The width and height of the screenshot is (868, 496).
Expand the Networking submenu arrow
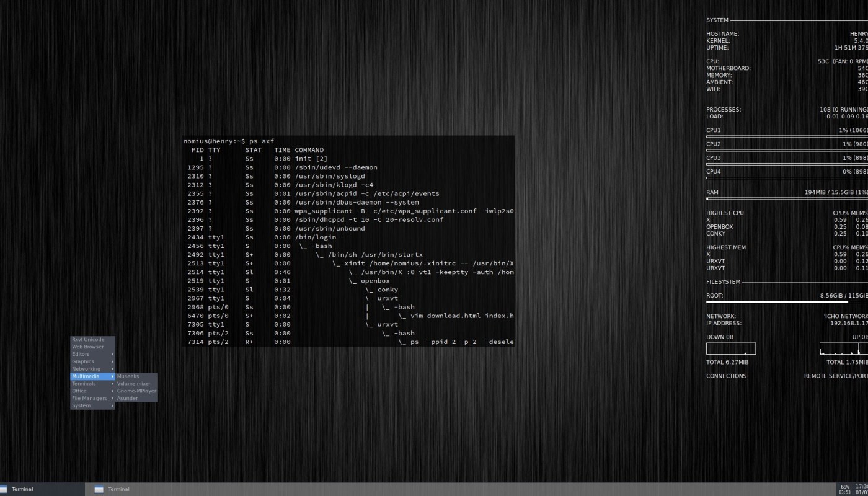[x=112, y=369]
